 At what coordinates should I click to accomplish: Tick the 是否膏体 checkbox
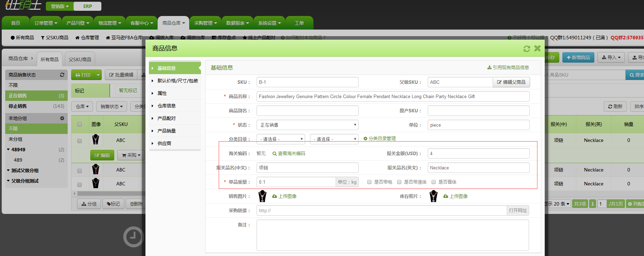(x=434, y=182)
